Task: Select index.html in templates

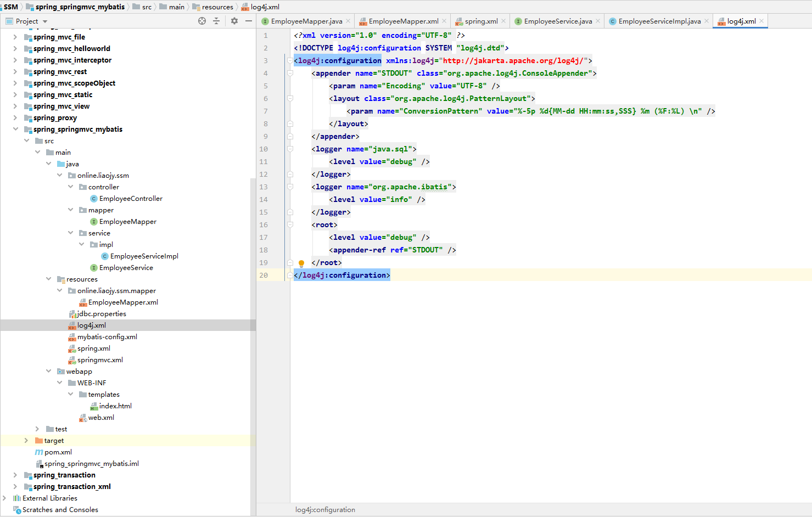Action: pos(115,406)
